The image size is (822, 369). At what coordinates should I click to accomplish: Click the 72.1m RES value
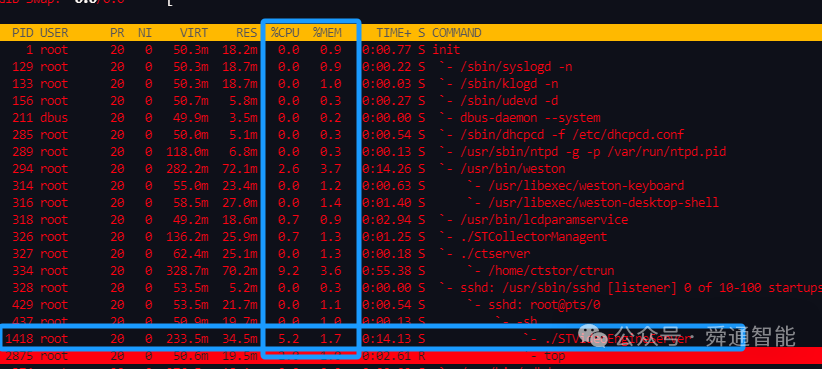click(240, 169)
